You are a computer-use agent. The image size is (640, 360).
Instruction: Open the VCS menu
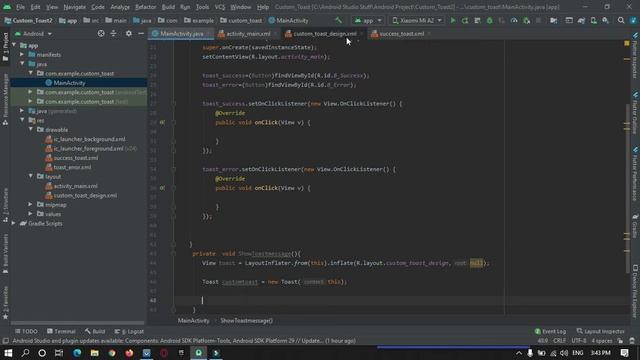[220, 7]
